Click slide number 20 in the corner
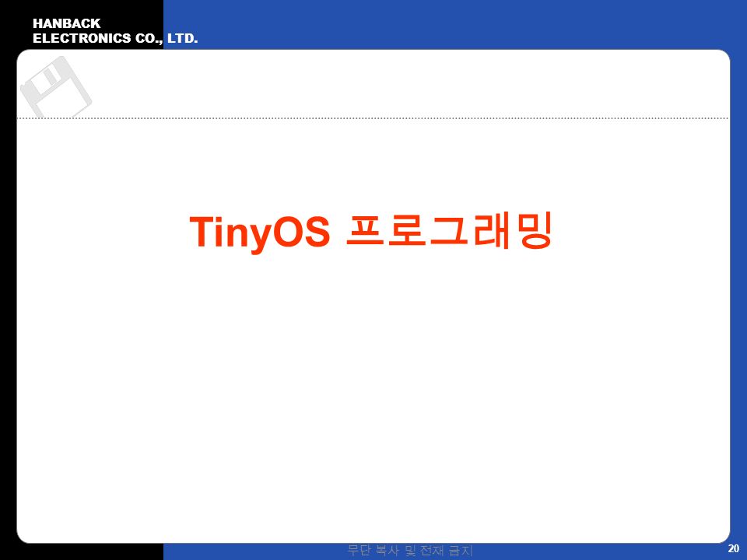747x560 pixels. pyautogui.click(x=734, y=548)
